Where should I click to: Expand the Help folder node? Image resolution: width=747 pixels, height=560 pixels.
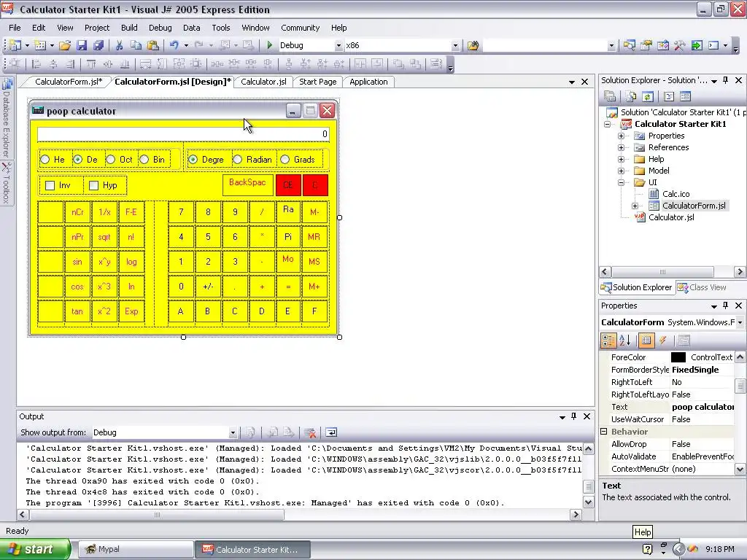click(x=622, y=159)
